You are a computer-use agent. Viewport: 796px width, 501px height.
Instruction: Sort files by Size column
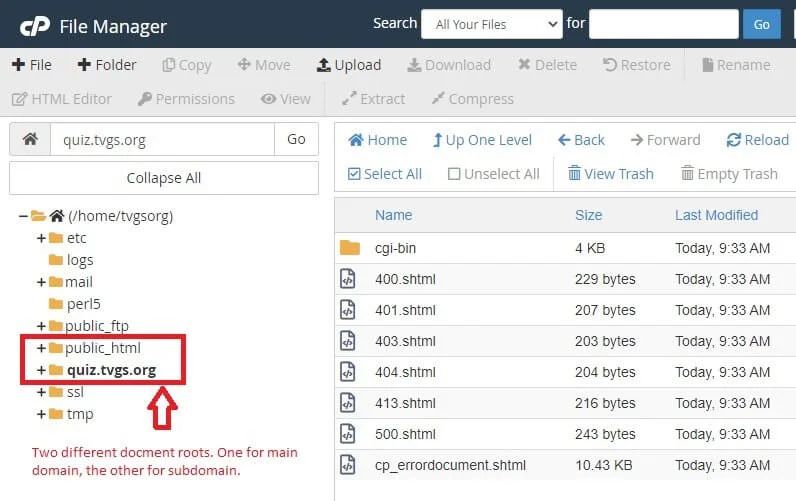(x=588, y=215)
